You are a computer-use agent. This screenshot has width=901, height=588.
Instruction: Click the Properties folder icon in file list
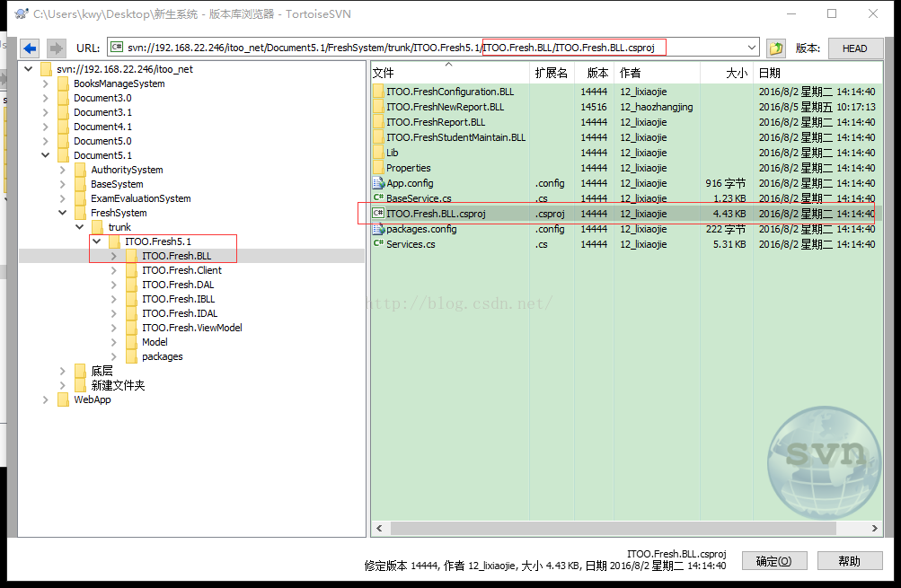378,168
